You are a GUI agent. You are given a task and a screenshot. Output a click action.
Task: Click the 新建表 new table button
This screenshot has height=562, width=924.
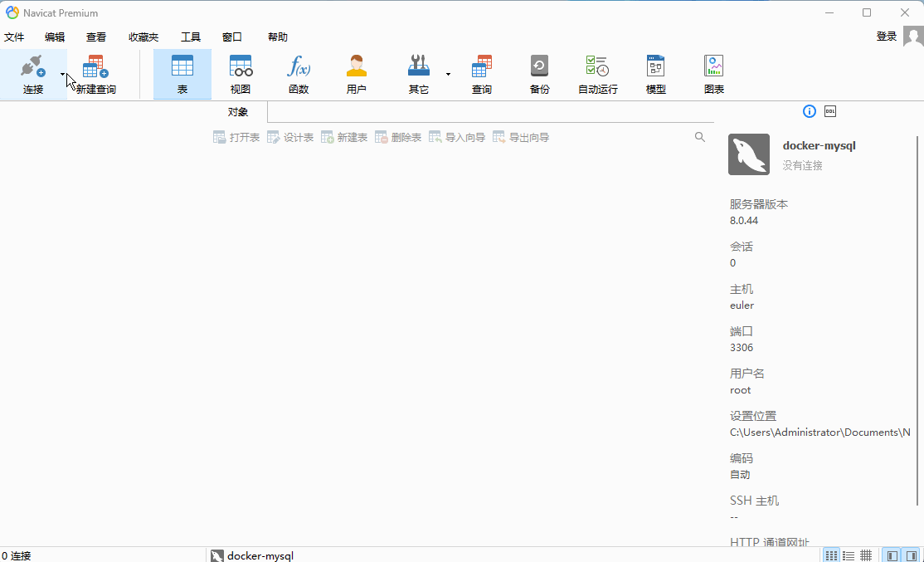tap(344, 138)
